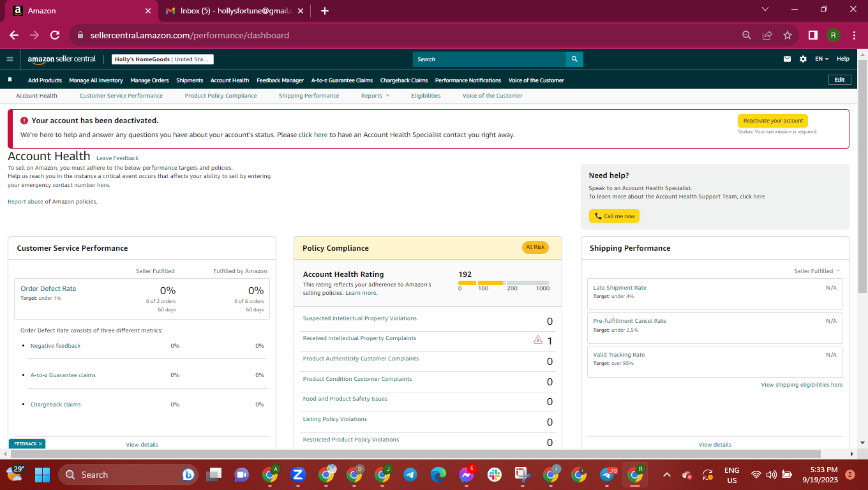
Task: Open Microsoft Edge from the taskbar
Action: 438,475
